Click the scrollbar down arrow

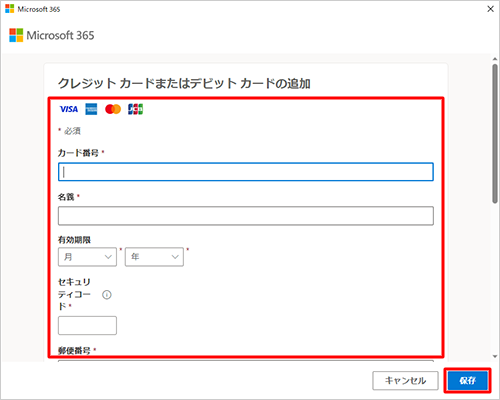(495, 357)
